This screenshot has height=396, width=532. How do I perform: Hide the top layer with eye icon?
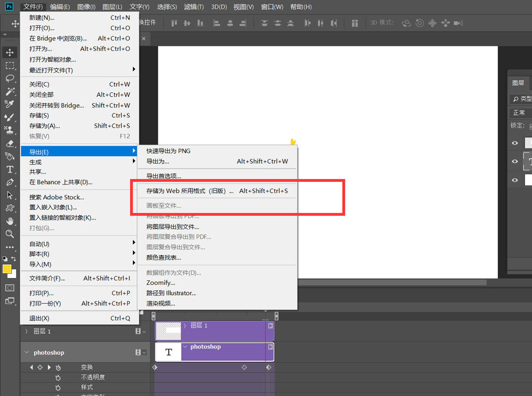click(x=515, y=143)
